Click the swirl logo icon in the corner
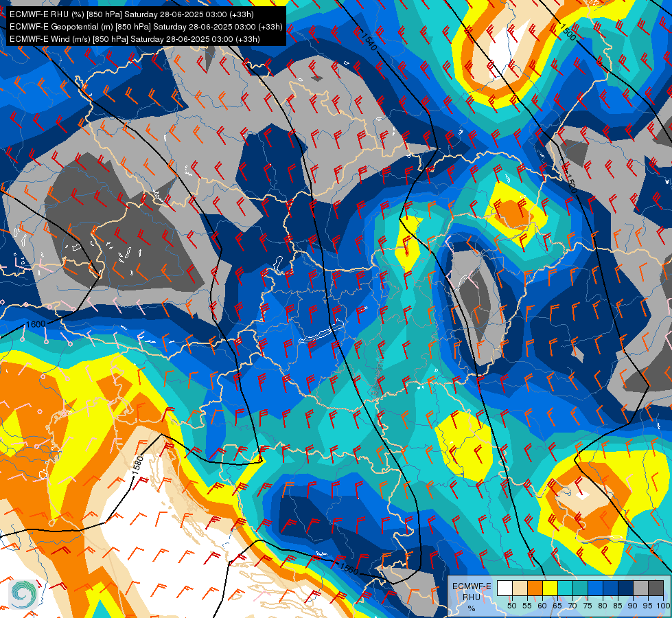672x618 pixels. coord(23,594)
